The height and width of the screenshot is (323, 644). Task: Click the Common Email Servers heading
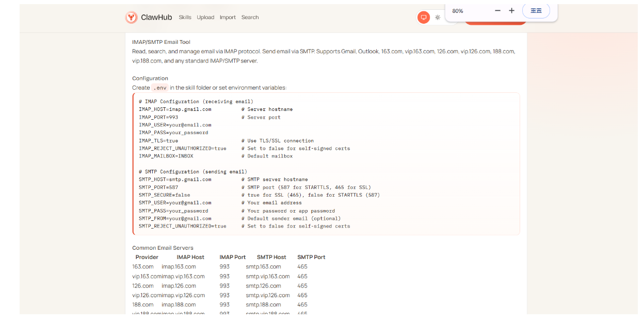163,248
